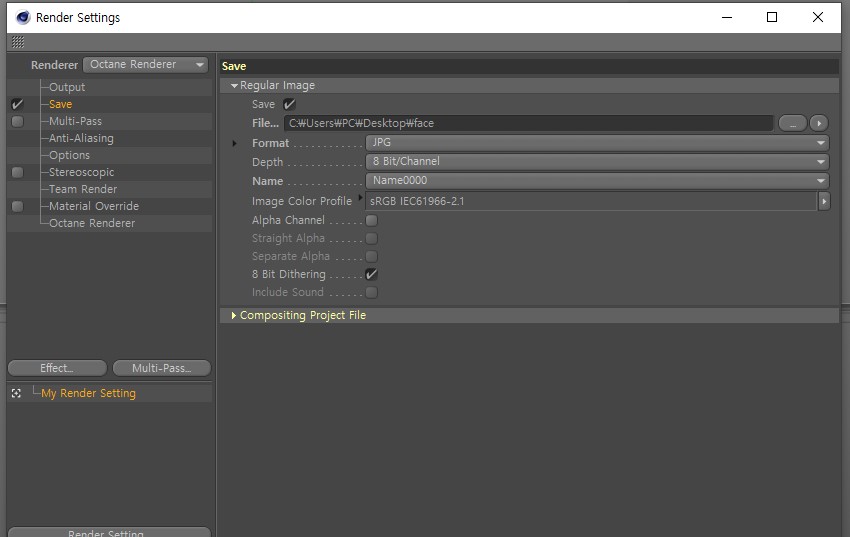Select Options in the settings list

tap(69, 155)
